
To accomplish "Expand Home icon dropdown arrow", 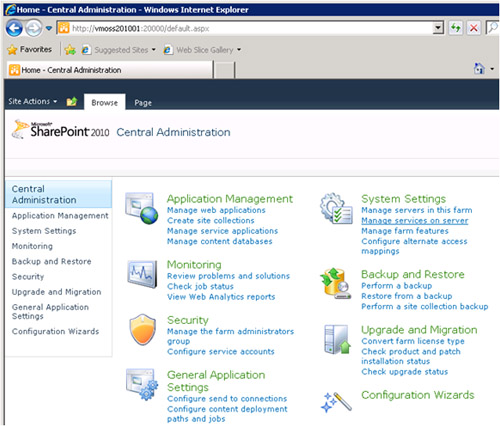I will pyautogui.click(x=492, y=69).
